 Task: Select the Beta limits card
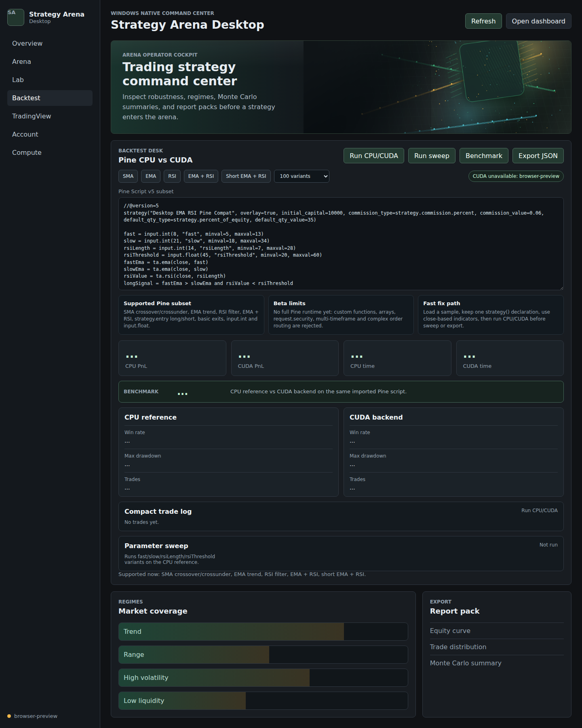(341, 315)
